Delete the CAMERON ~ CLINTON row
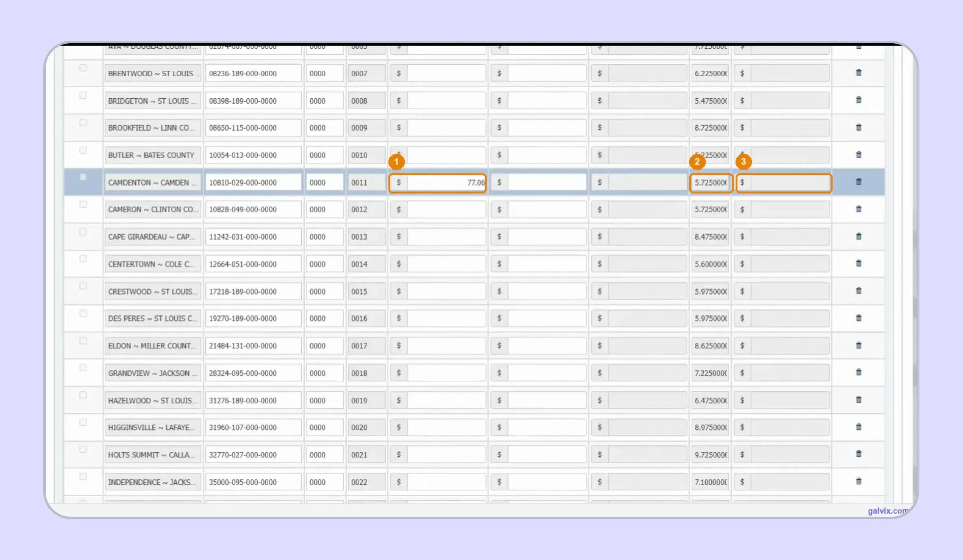The image size is (963, 560). 858,209
